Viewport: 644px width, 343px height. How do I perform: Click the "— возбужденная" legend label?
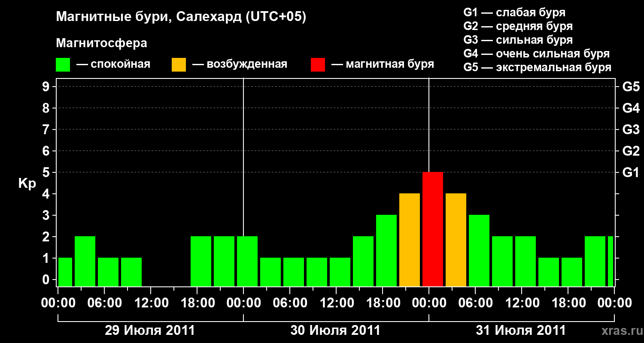(240, 65)
